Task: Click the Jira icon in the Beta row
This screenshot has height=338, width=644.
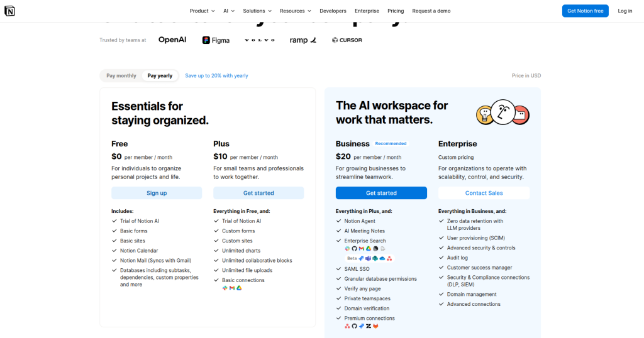Action: pos(361,258)
